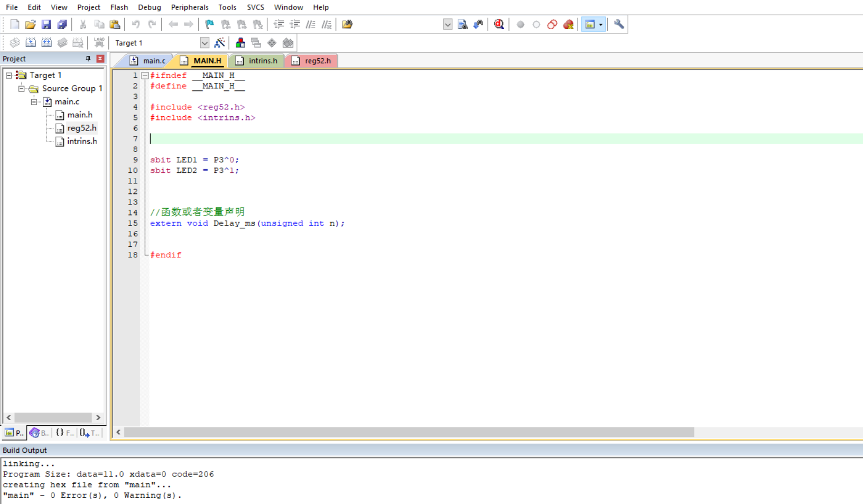This screenshot has width=863, height=504.
Task: Download to flash with LOAD icon
Action: 99,43
